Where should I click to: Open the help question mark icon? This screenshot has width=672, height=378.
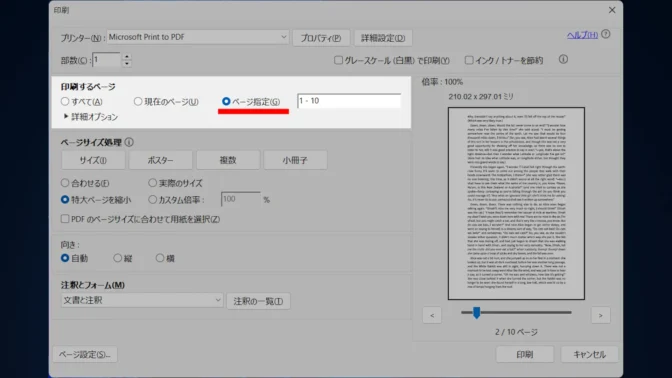tap(606, 34)
